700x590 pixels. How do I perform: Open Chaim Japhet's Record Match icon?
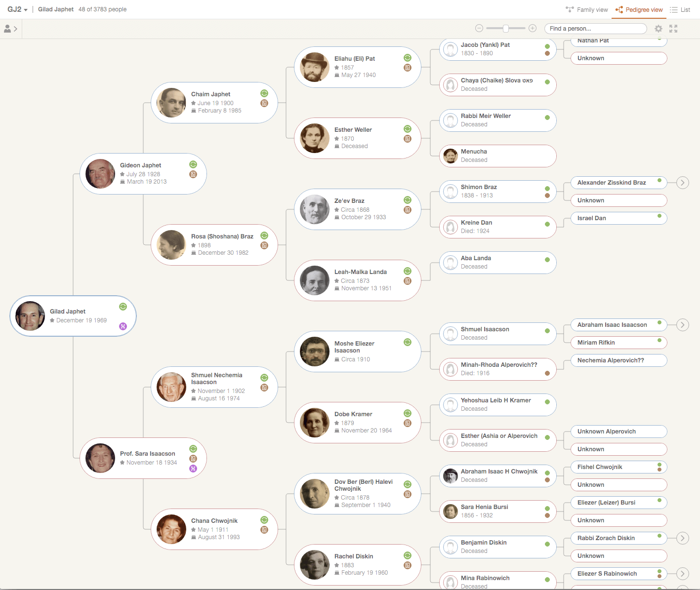tap(264, 103)
